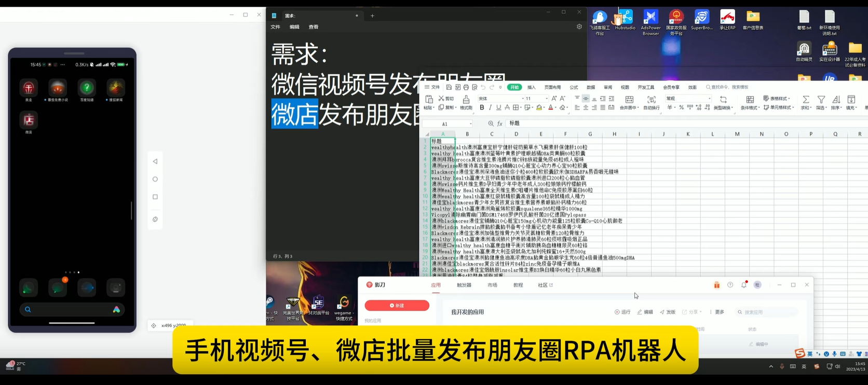Image resolution: width=868 pixels, height=385 pixels.
Task: Click the Save icon in WPS quick toolbar
Action: pyautogui.click(x=449, y=87)
